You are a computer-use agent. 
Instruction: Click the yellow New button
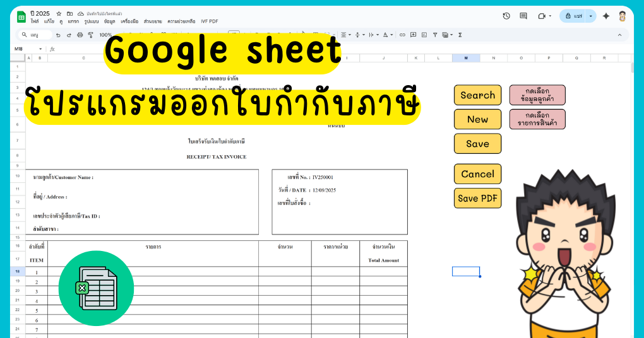(478, 119)
